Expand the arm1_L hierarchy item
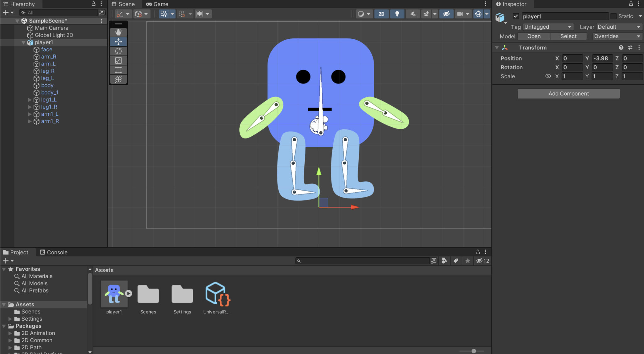644x354 pixels. coord(30,114)
